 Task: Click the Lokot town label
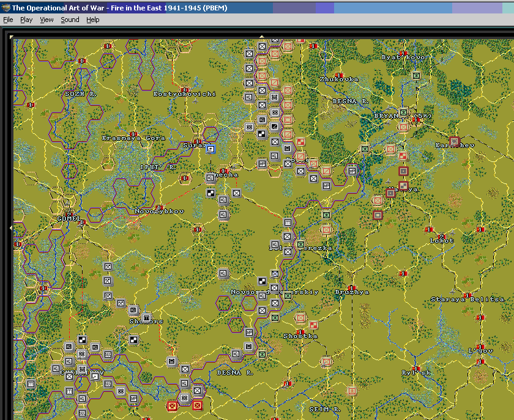coord(442,241)
